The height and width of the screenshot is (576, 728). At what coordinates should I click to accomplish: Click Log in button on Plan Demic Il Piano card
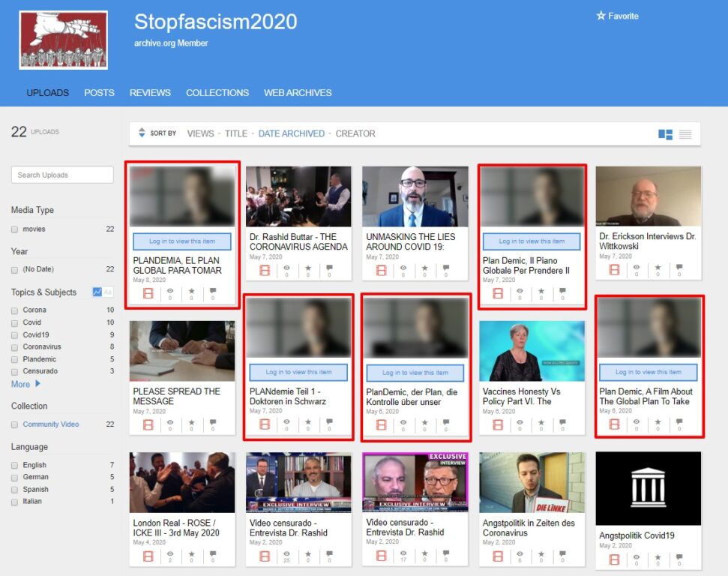click(x=532, y=241)
